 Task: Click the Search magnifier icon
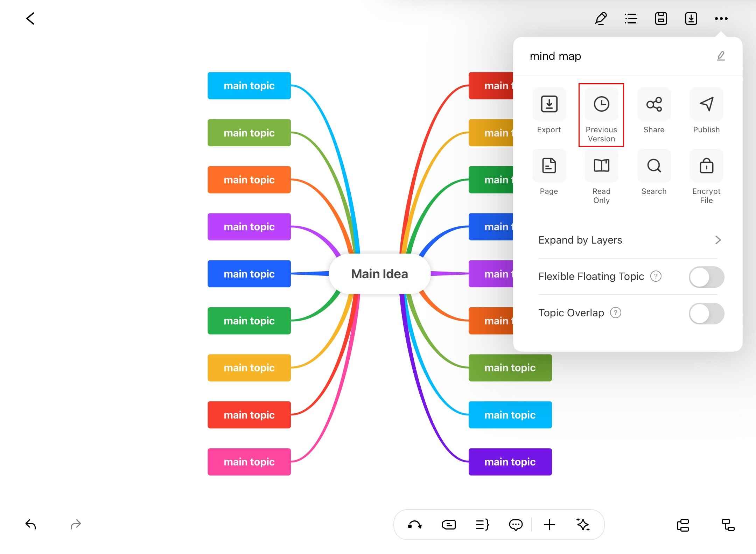click(x=654, y=166)
